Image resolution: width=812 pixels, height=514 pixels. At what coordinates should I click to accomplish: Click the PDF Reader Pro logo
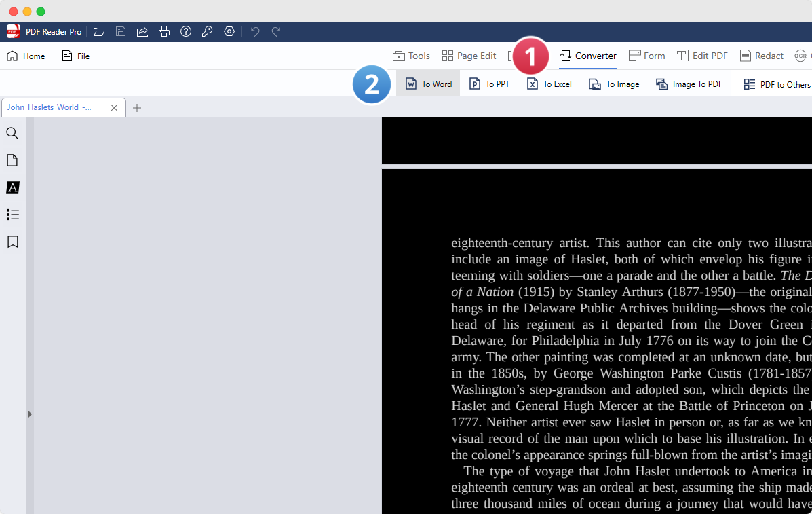[14, 32]
